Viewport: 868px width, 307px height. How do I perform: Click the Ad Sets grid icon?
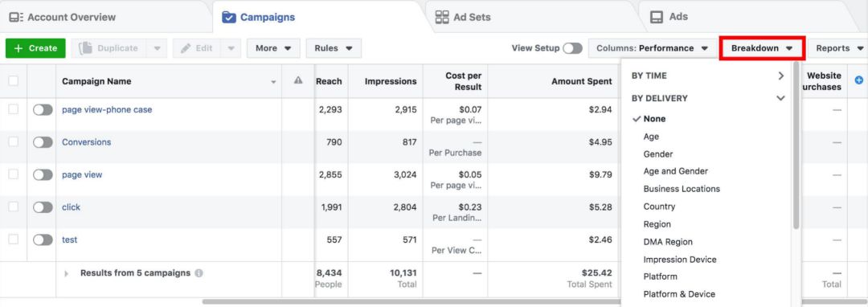tap(442, 17)
